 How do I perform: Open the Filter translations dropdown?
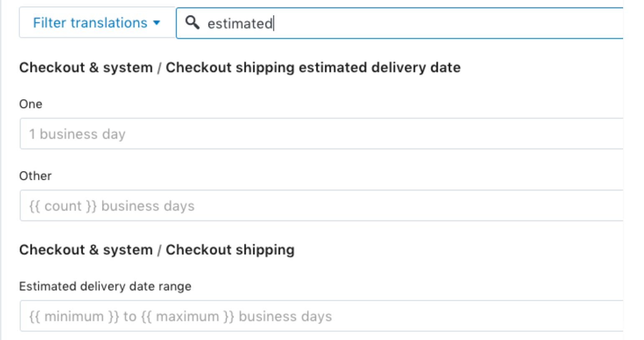click(97, 23)
